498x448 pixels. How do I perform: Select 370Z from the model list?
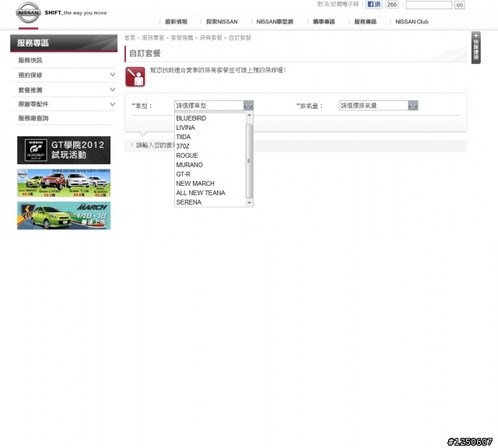(x=210, y=146)
